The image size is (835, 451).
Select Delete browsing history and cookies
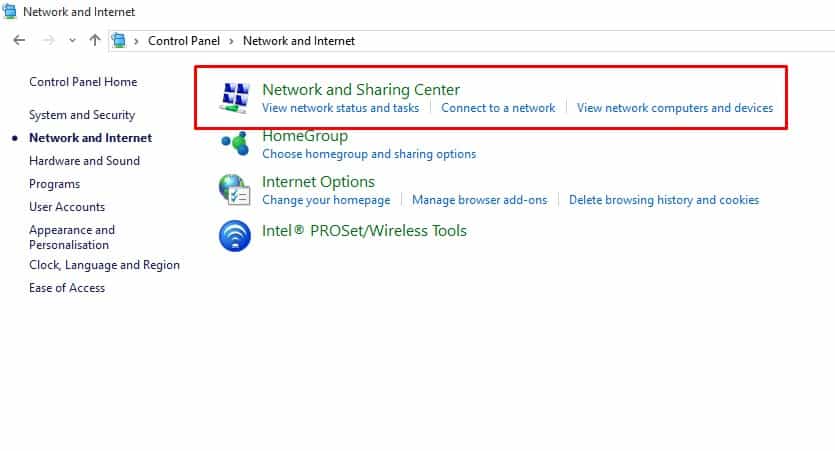(x=663, y=200)
